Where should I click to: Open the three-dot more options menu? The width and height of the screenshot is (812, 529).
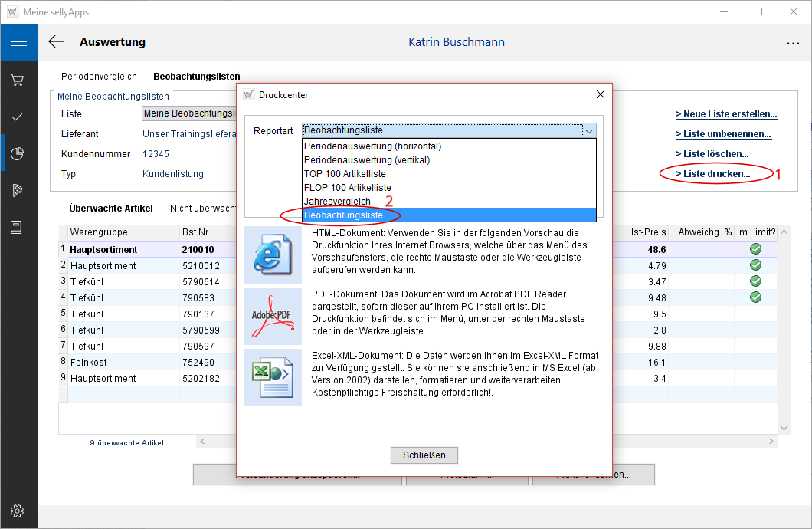(793, 44)
